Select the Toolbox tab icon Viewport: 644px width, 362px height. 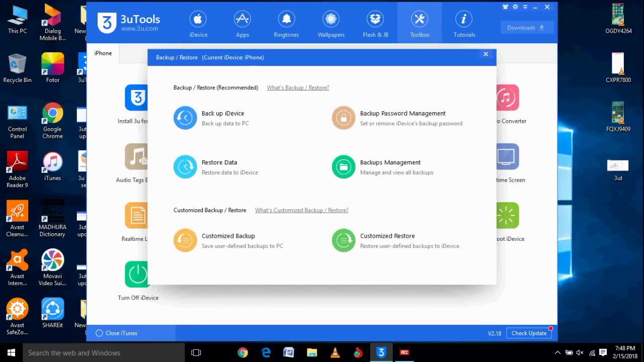(x=419, y=20)
